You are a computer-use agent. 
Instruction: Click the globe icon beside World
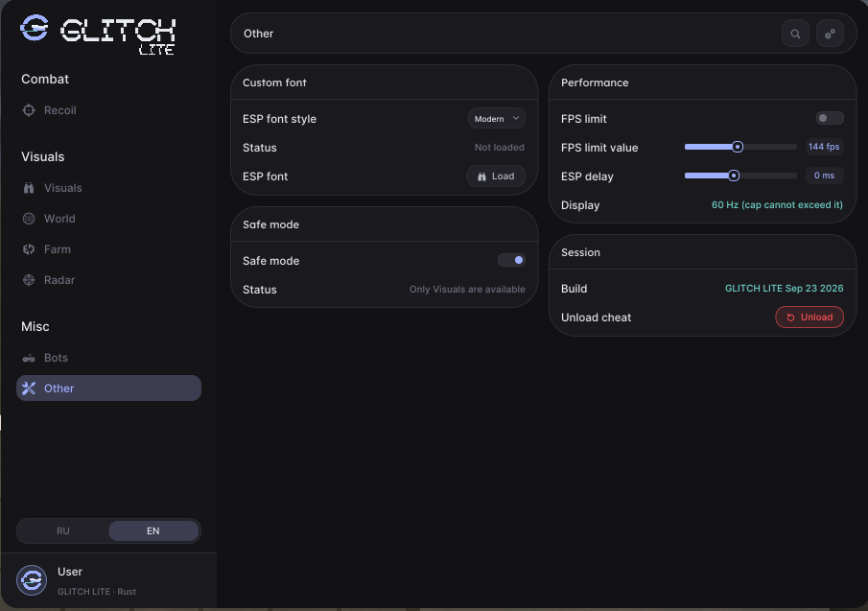29,219
